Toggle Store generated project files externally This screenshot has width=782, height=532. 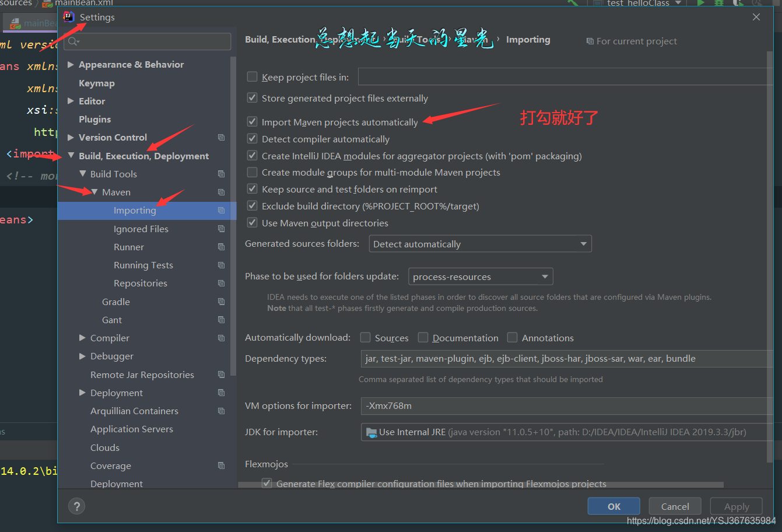pos(252,97)
